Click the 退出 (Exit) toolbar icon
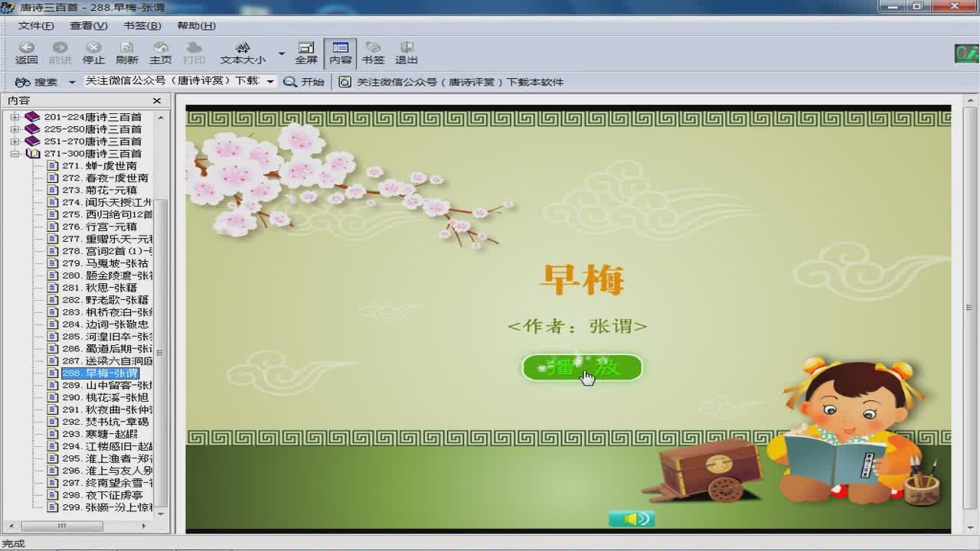The width and height of the screenshot is (980, 551). (407, 53)
